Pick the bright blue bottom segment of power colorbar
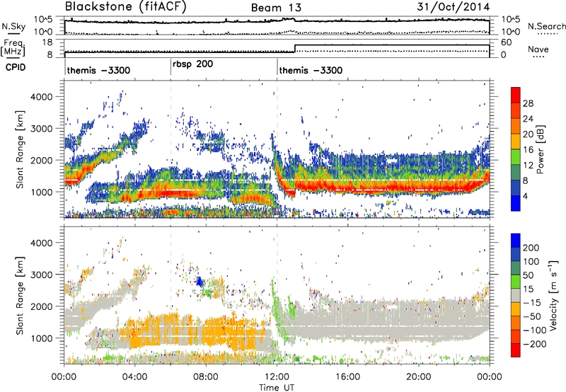Image resolution: width=566 pixels, height=392 pixels. [516, 203]
